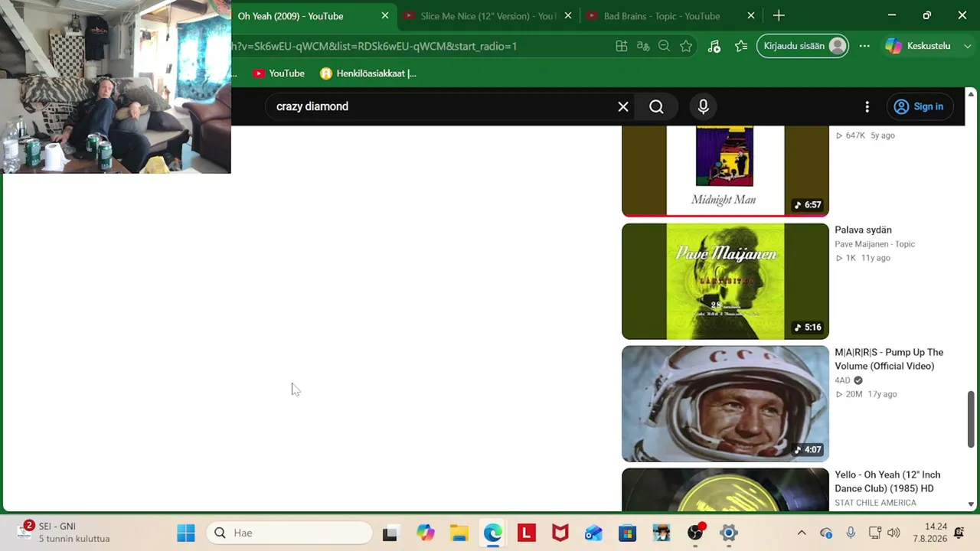Click the page vertical scrollbar thumb
The height and width of the screenshot is (551, 980).
click(972, 418)
